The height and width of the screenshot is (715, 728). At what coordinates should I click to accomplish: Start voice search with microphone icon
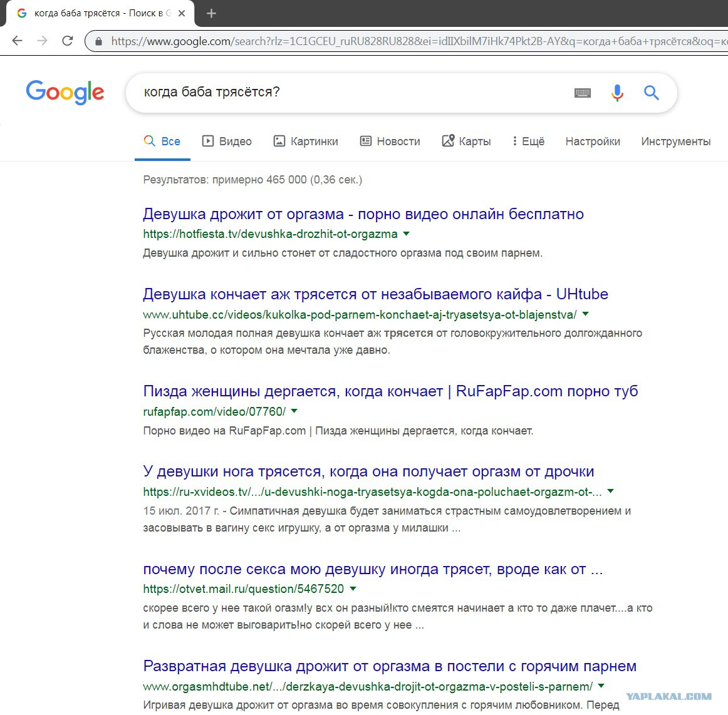click(x=617, y=93)
